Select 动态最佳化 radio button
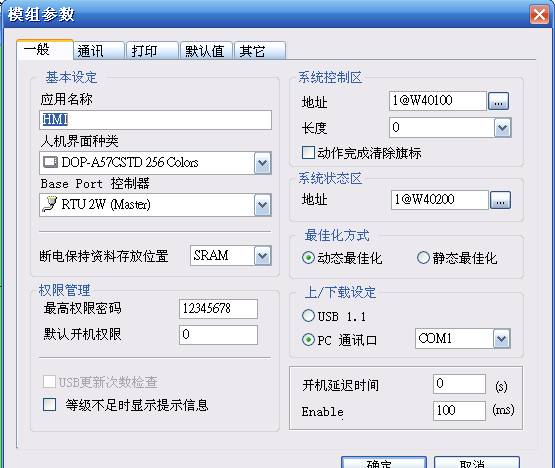This screenshot has height=468, width=555. click(x=308, y=258)
